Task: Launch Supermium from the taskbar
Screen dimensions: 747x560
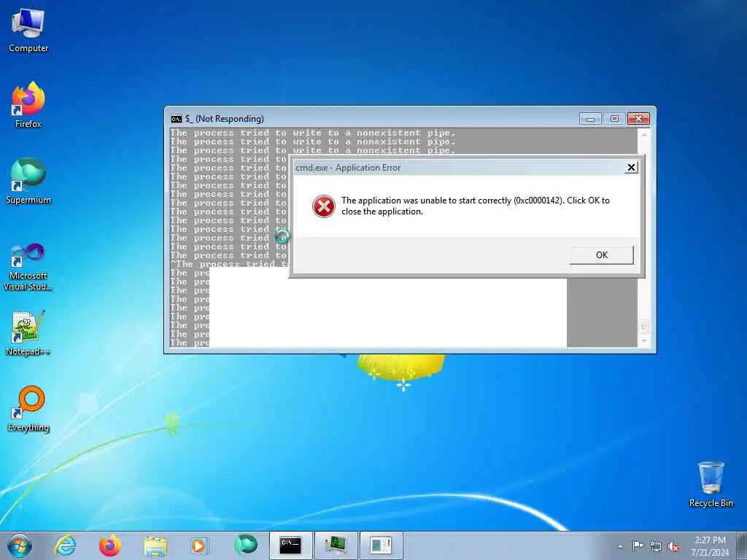Action: coord(246,545)
